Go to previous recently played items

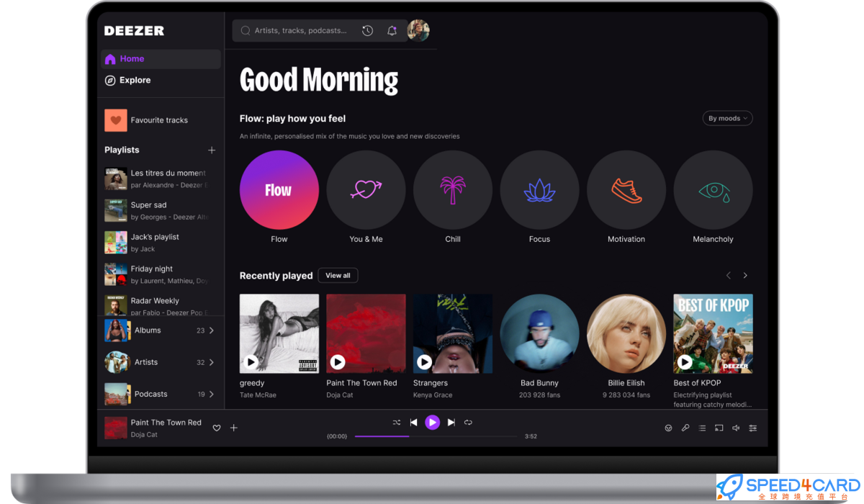(x=728, y=276)
